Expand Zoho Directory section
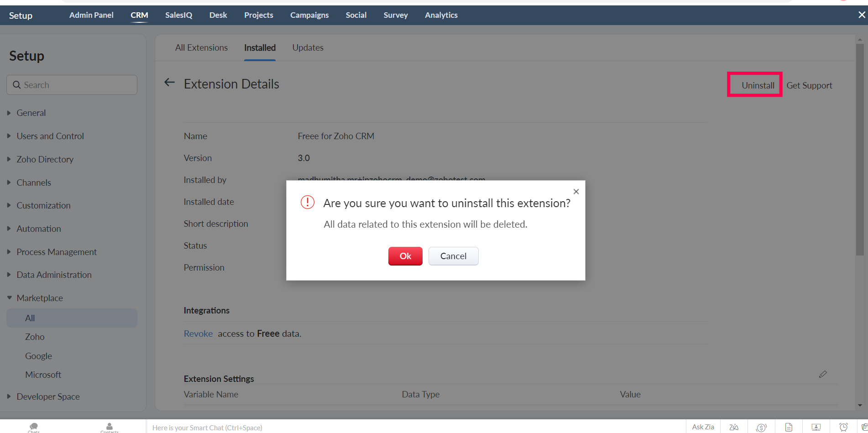868x433 pixels. [45, 159]
